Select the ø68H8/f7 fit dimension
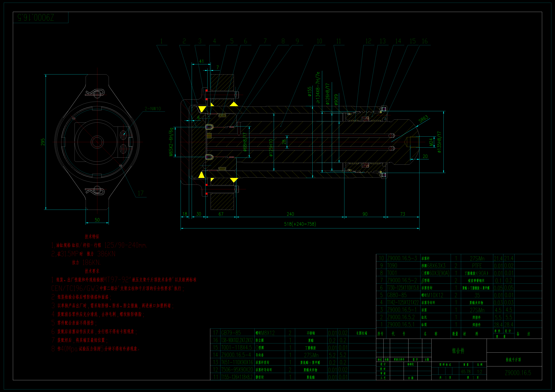555x392 pixels. point(245,142)
